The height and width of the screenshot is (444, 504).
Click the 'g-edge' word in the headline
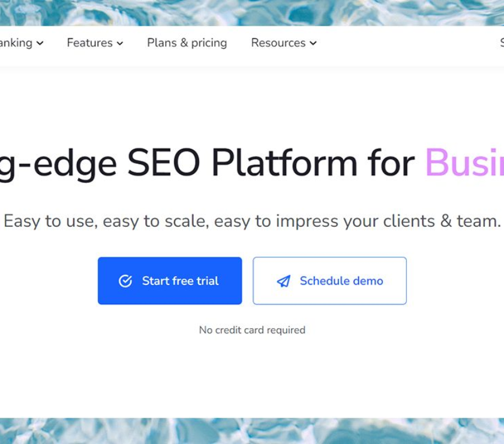click(x=59, y=163)
